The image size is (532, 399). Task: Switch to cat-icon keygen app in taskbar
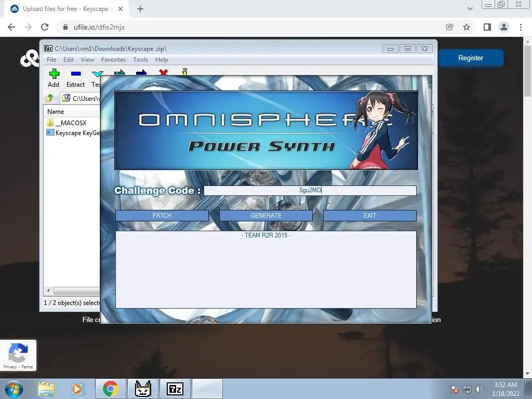click(x=143, y=389)
